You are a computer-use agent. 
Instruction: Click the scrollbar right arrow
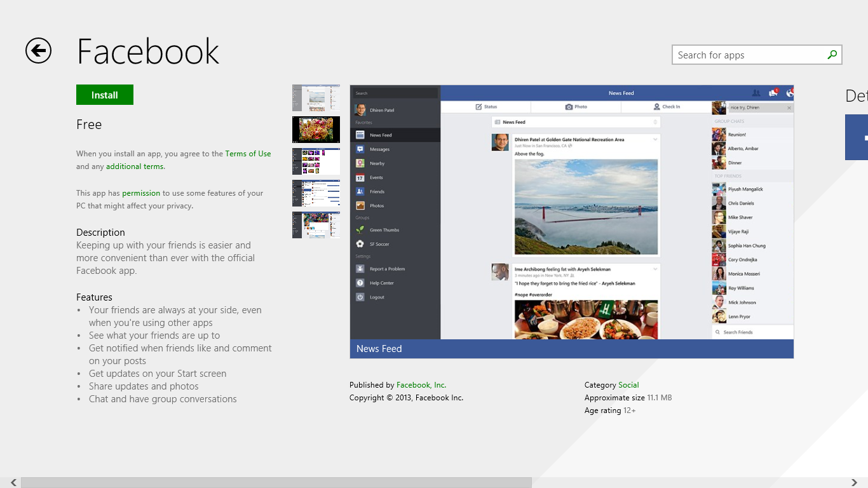click(854, 483)
